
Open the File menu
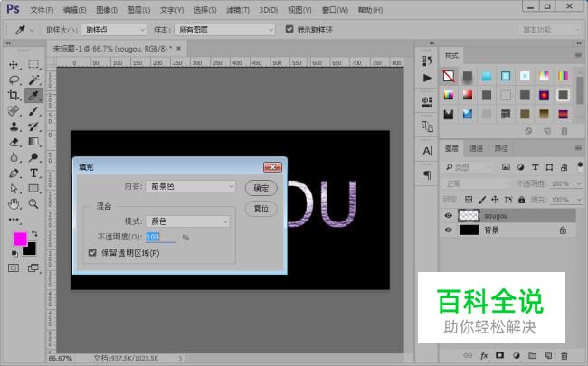pos(42,10)
